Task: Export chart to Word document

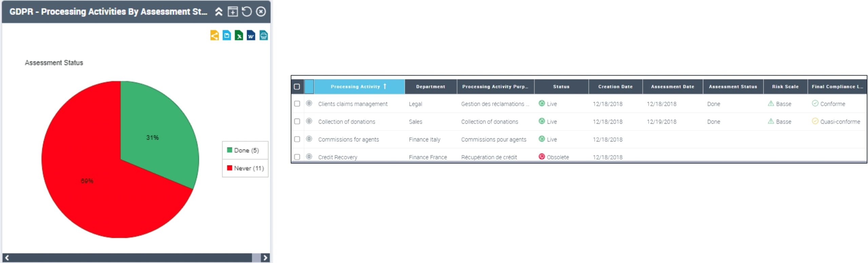Action: 251,36
